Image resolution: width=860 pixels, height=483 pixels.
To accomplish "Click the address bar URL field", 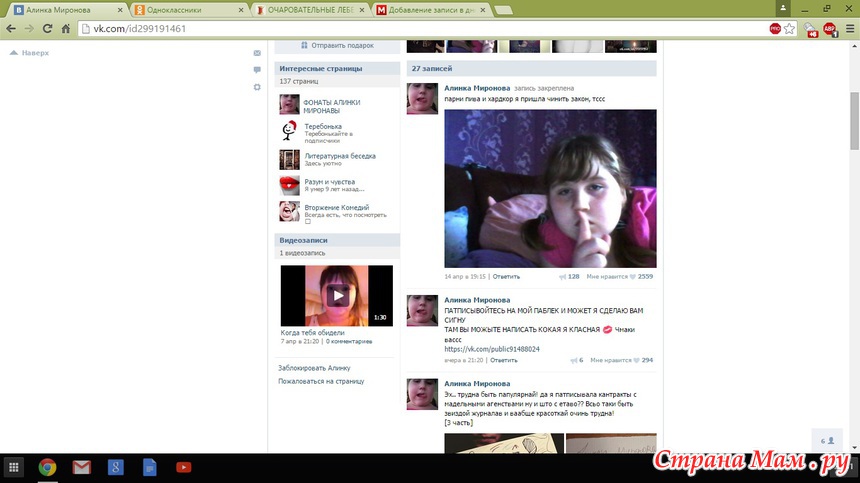I will tap(400, 29).
